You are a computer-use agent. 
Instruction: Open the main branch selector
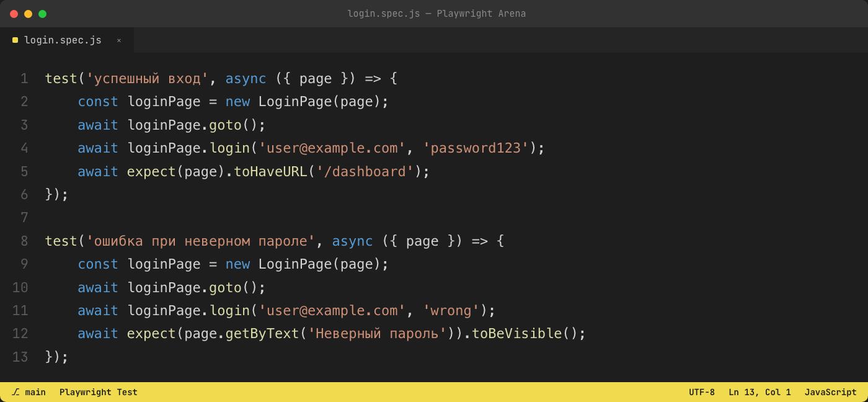(x=29, y=392)
